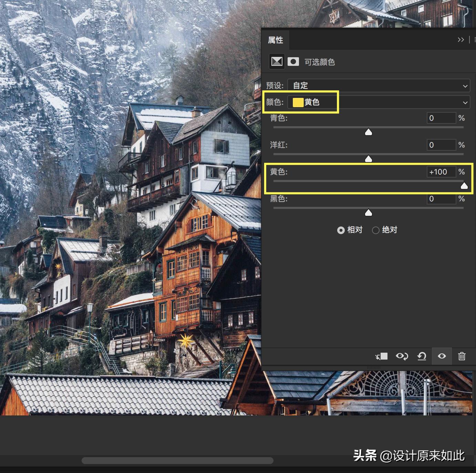Screen dimensions: 476x473
Task: Click the 黄色 value field showing +100
Action: (441, 172)
